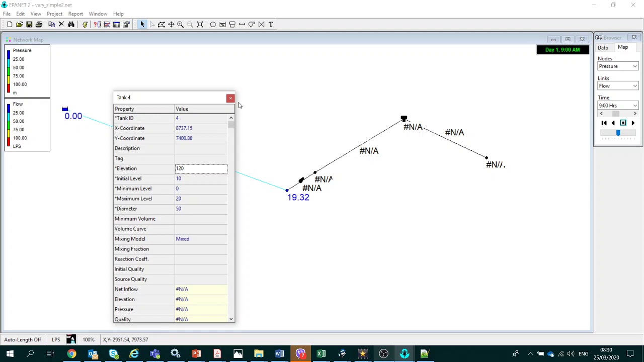Expand the Nodes Pressure dropdown
The height and width of the screenshot is (362, 644).
[x=635, y=66]
